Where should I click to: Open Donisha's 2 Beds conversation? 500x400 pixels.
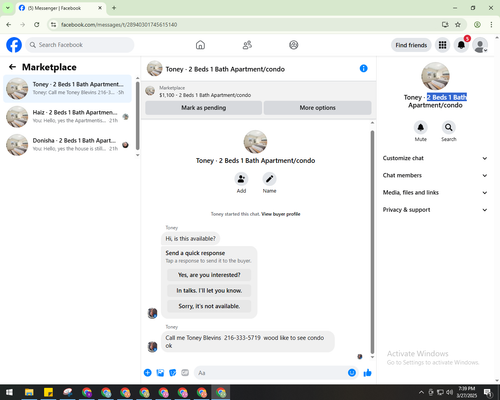68,145
